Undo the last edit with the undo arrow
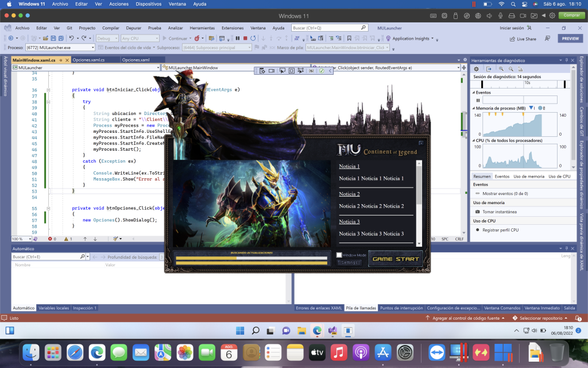Screen dimensions: 588x368 coord(71,39)
